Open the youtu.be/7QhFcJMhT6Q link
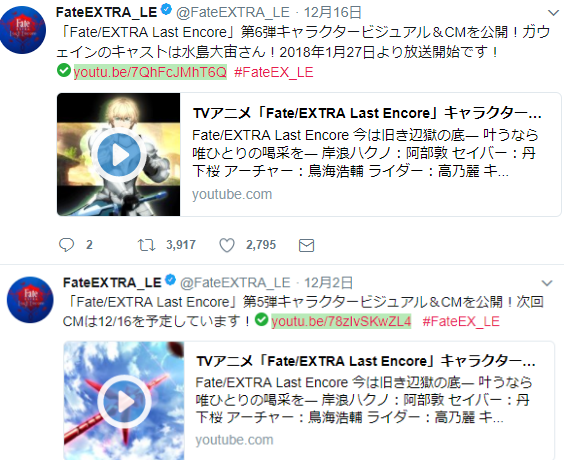Screen dimensions: 564x460 150,72
